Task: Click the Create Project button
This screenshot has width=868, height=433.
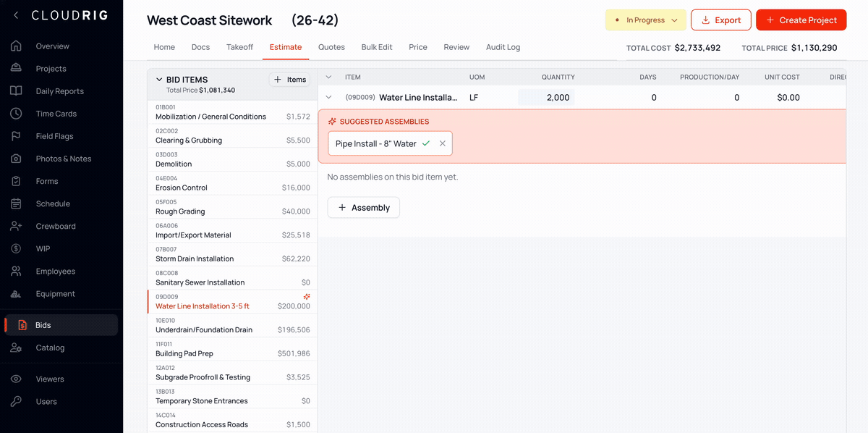Action: [x=801, y=20]
